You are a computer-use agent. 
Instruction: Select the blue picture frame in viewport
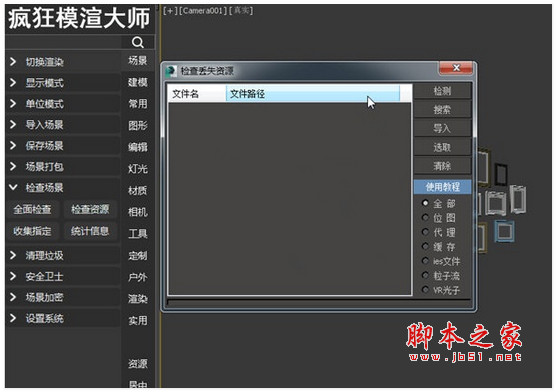tap(504, 231)
